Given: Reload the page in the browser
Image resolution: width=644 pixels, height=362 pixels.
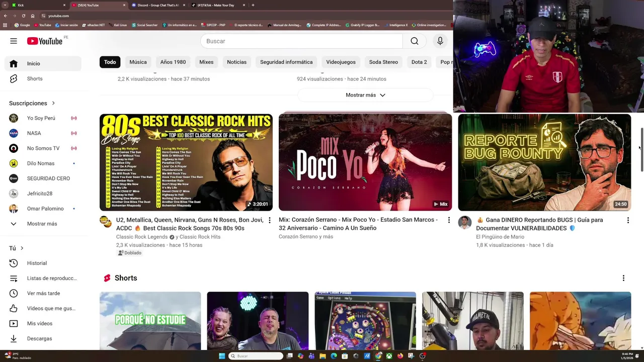Looking at the screenshot, I should pyautogui.click(x=23, y=16).
